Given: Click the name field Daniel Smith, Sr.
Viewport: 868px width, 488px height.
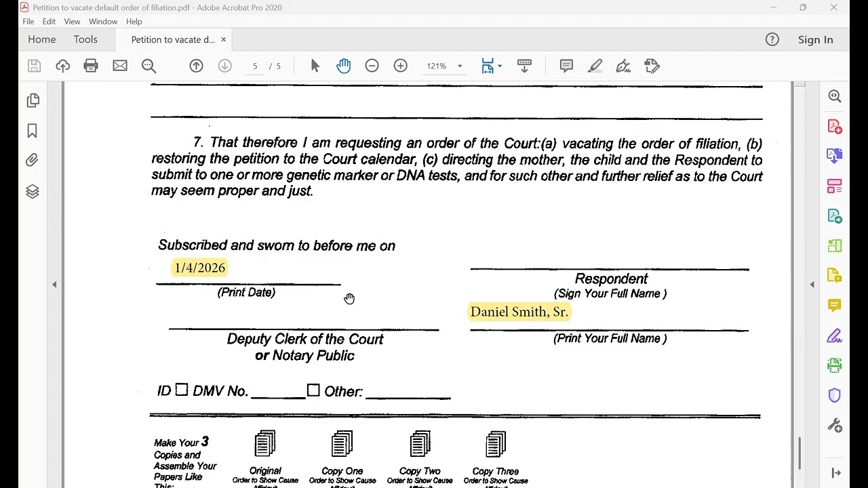Looking at the screenshot, I should pos(519,312).
